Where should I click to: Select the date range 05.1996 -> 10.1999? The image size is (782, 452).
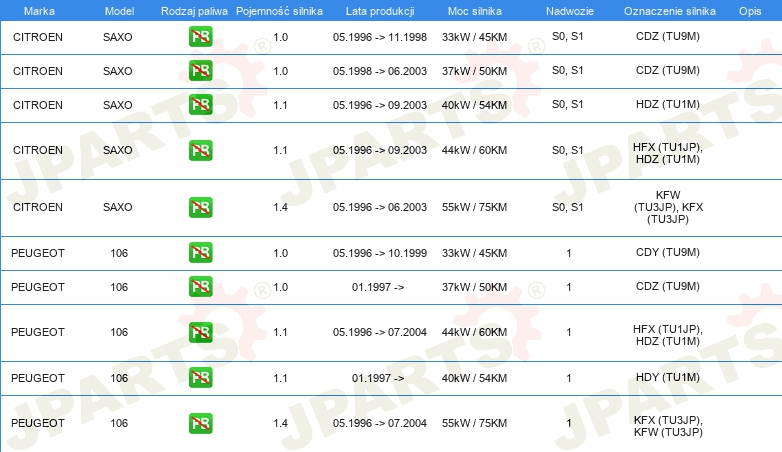pos(380,253)
